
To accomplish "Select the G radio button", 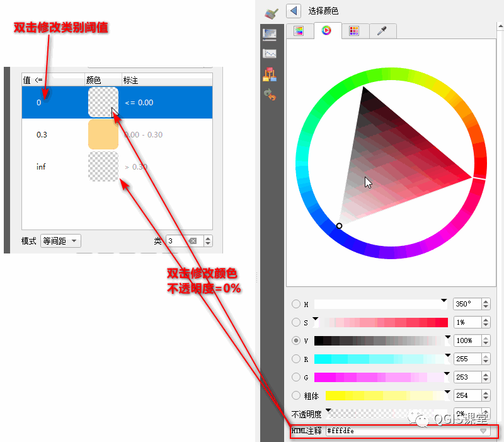I will point(295,377).
